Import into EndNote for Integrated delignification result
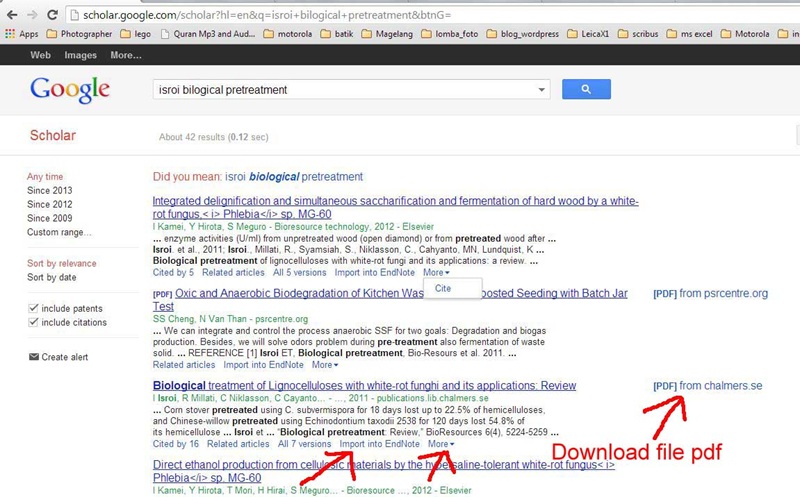The height and width of the screenshot is (497, 800). (374, 272)
